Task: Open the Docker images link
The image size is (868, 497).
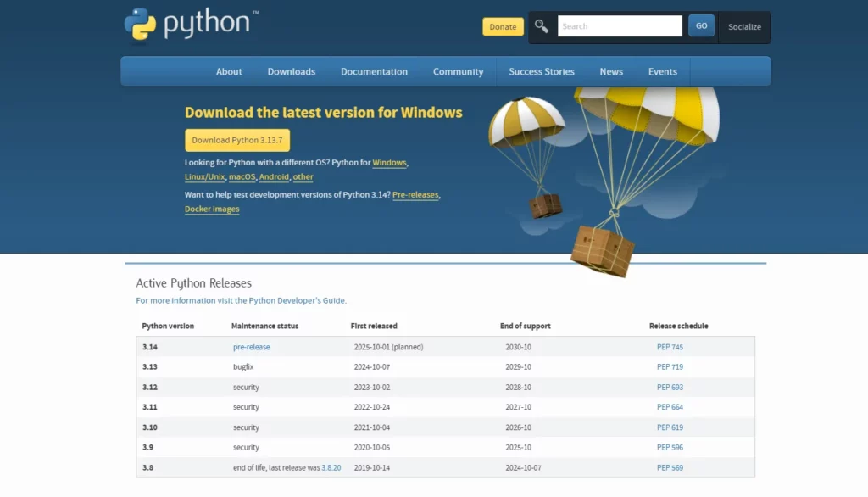Action: 212,209
